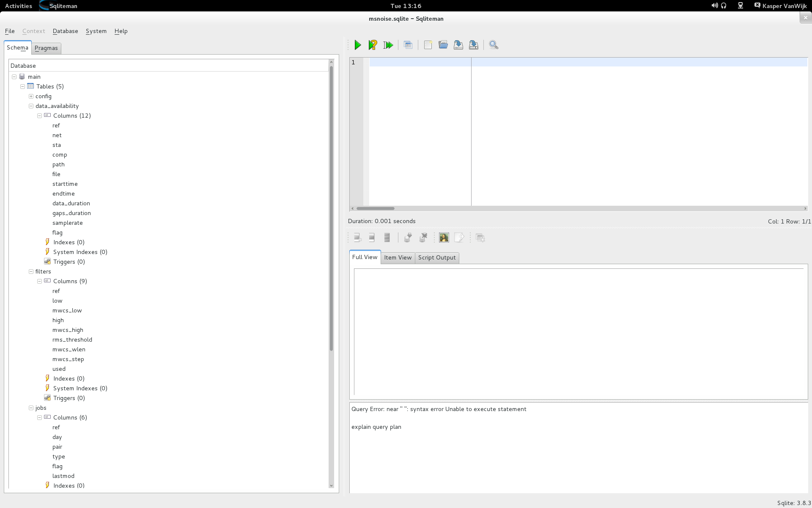Open Activities overview in top bar
Image resolution: width=812 pixels, height=508 pixels.
point(18,6)
